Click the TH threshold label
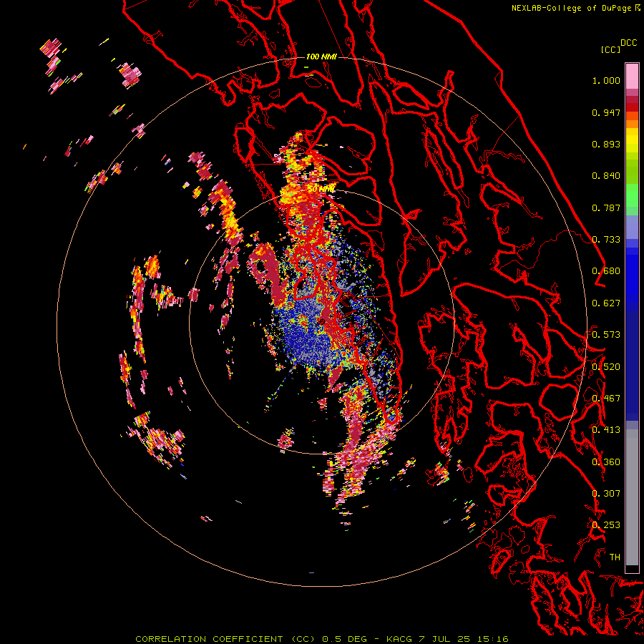The height and width of the screenshot is (644, 644). click(x=615, y=557)
